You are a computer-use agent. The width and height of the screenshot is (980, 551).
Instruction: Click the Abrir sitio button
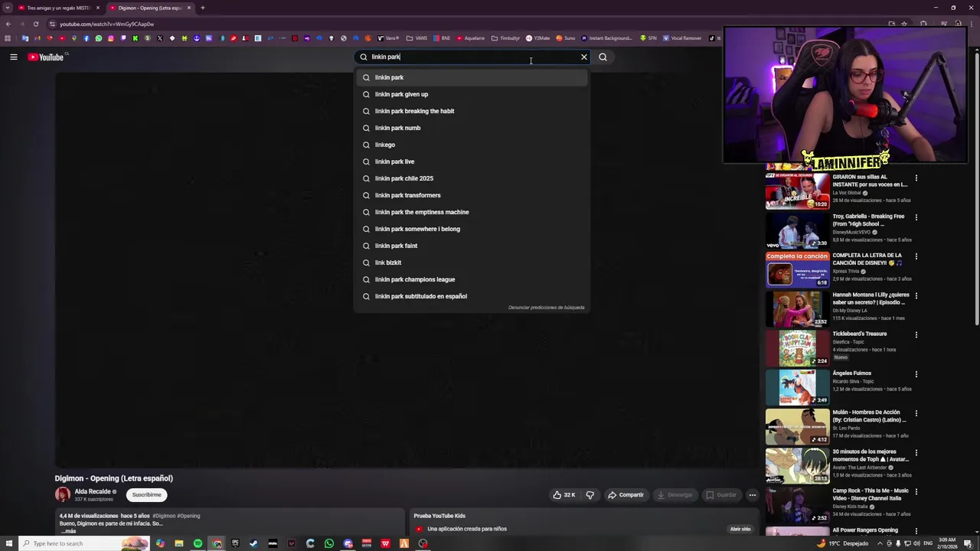[x=740, y=529]
